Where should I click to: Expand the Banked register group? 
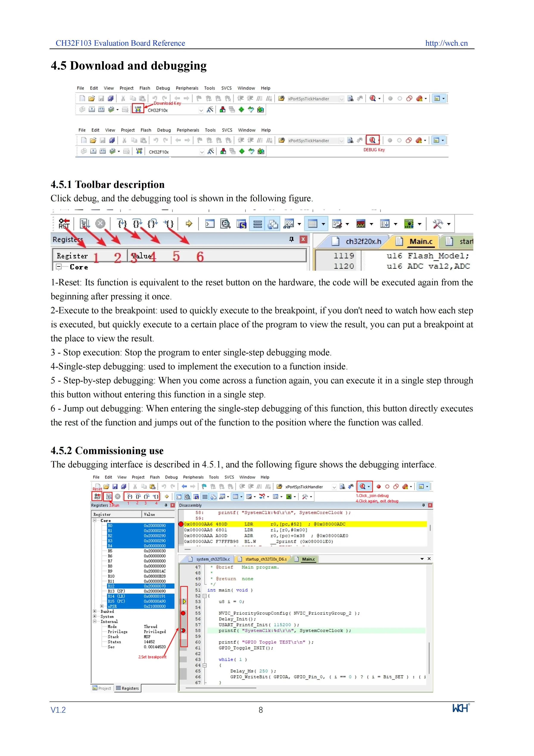pyautogui.click(x=95, y=611)
